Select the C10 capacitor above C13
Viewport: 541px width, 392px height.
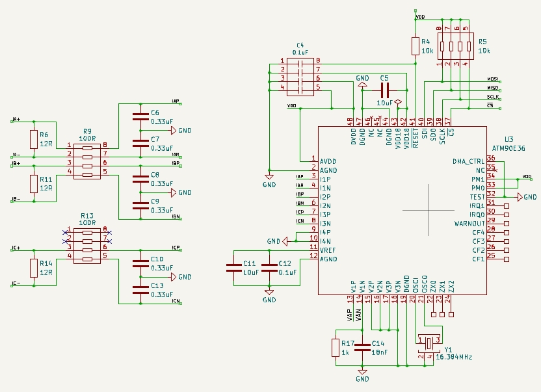point(140,263)
